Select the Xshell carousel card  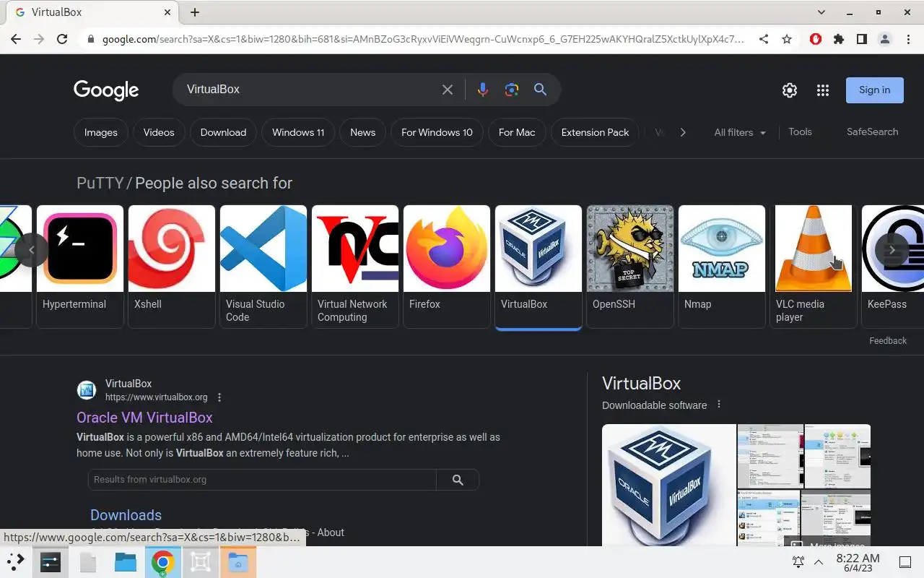point(172,267)
